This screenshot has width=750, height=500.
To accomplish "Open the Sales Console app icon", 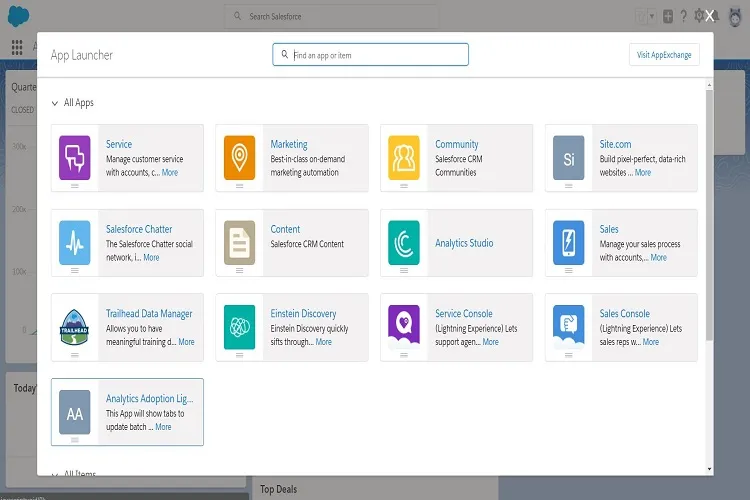I will pos(568,327).
